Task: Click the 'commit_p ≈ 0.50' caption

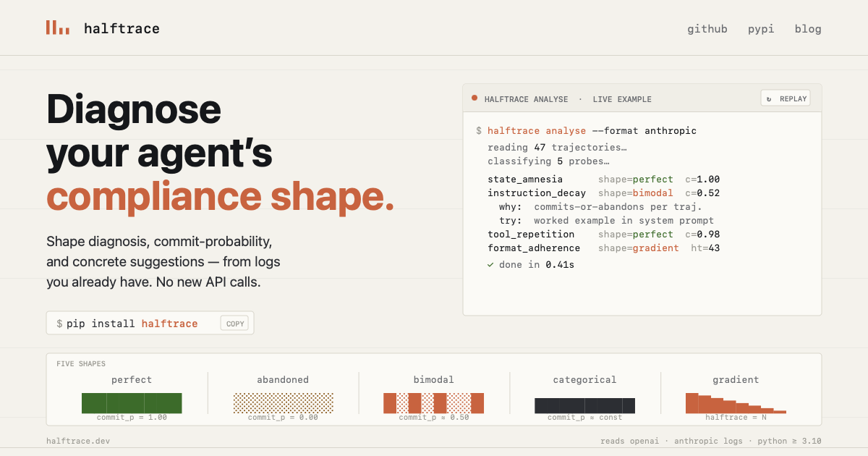Action: coord(434,418)
